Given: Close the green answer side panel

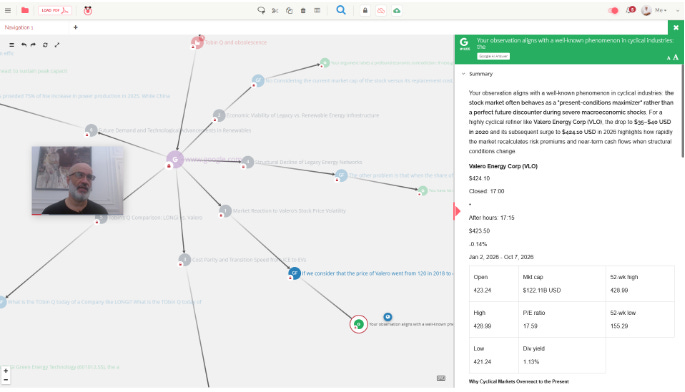Looking at the screenshot, I should [x=676, y=28].
